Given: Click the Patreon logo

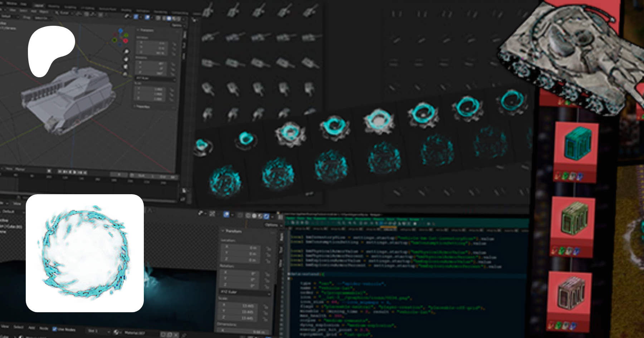Looking at the screenshot, I should [50, 50].
